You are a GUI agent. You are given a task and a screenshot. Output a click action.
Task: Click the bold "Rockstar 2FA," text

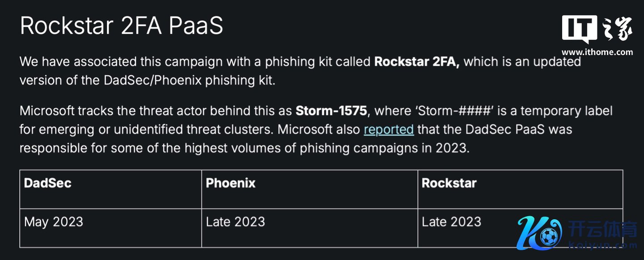click(x=416, y=62)
